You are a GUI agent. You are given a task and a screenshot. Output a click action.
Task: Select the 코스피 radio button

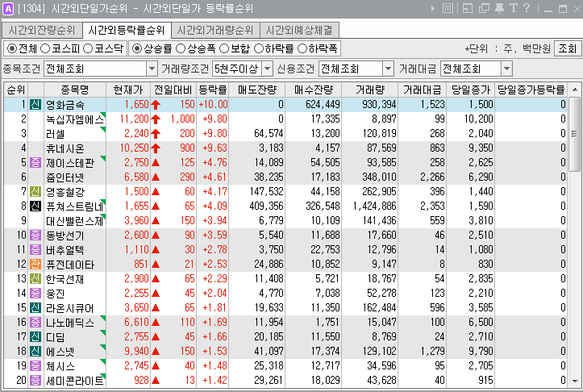[x=45, y=48]
